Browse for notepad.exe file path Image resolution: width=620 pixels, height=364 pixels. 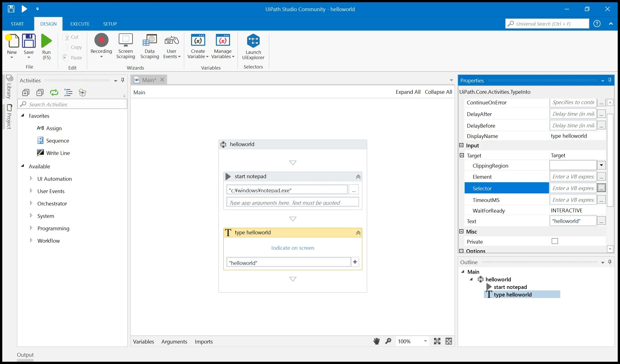354,190
